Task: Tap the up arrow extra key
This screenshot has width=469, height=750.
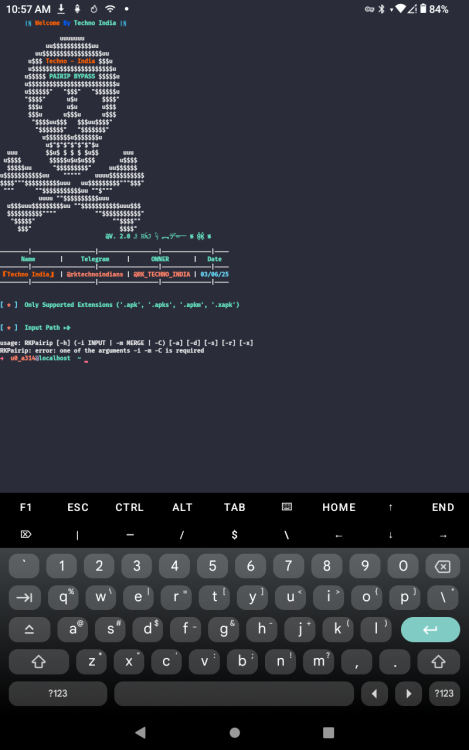Action: pos(391,507)
